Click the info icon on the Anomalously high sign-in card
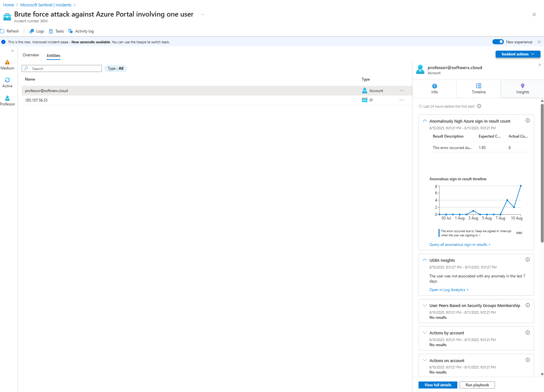This screenshot has width=544, height=392. point(528,121)
